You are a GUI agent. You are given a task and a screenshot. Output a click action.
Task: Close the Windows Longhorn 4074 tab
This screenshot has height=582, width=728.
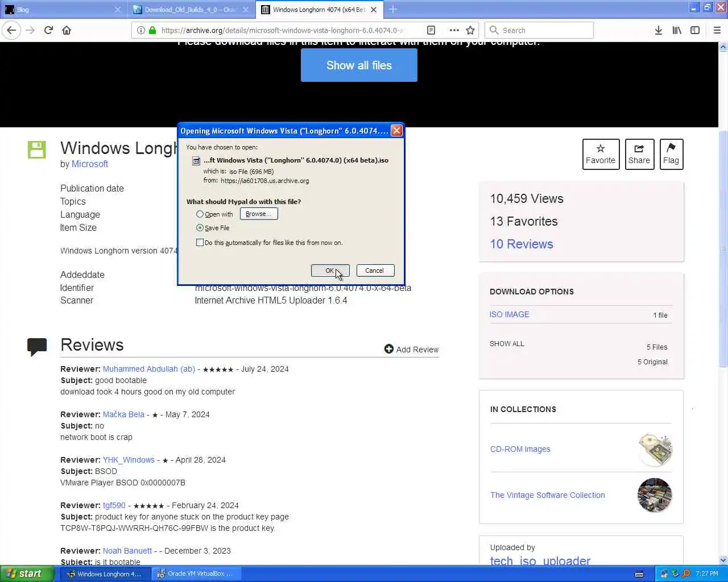374,10
